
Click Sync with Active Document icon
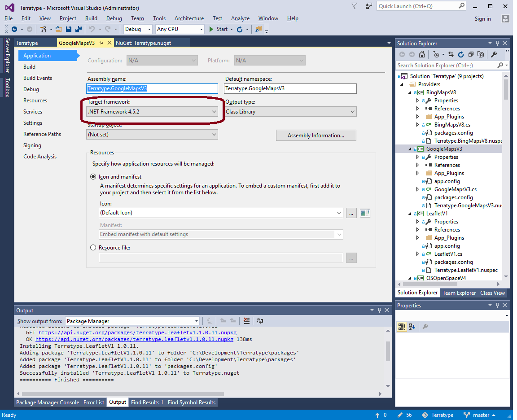tap(451, 54)
